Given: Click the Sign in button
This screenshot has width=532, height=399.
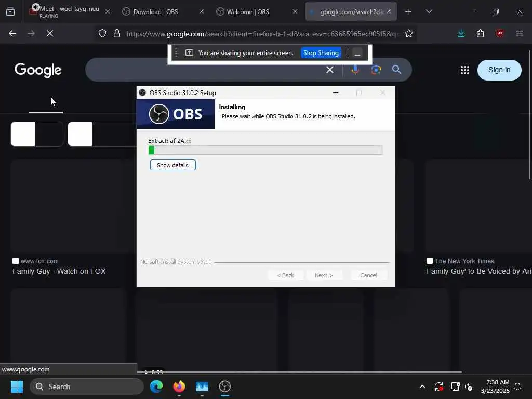Looking at the screenshot, I should tap(499, 70).
